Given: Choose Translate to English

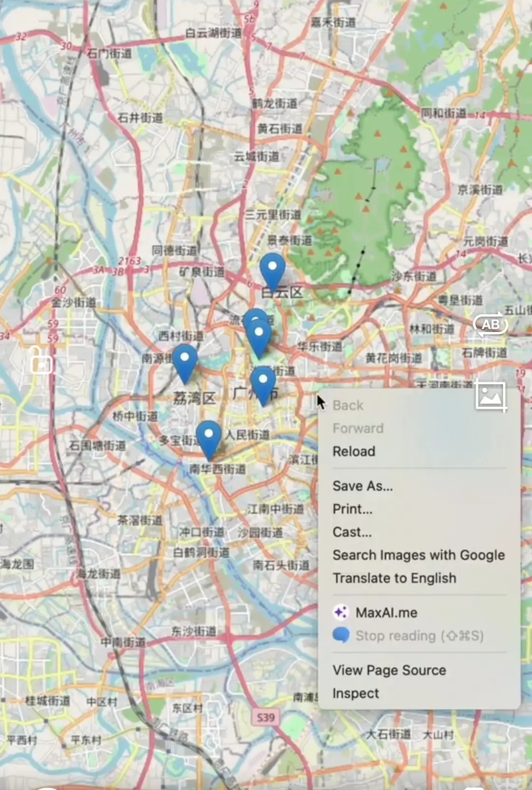Looking at the screenshot, I should [394, 578].
